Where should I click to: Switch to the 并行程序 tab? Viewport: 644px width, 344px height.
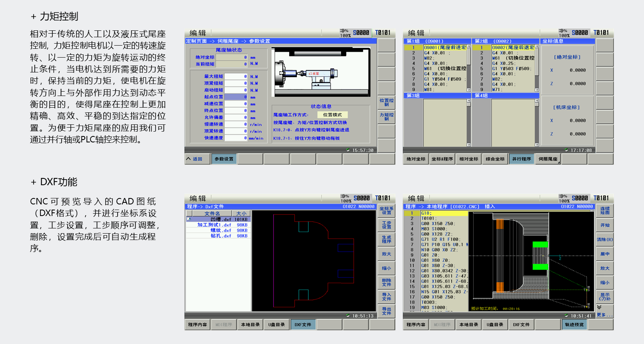pos(522,159)
